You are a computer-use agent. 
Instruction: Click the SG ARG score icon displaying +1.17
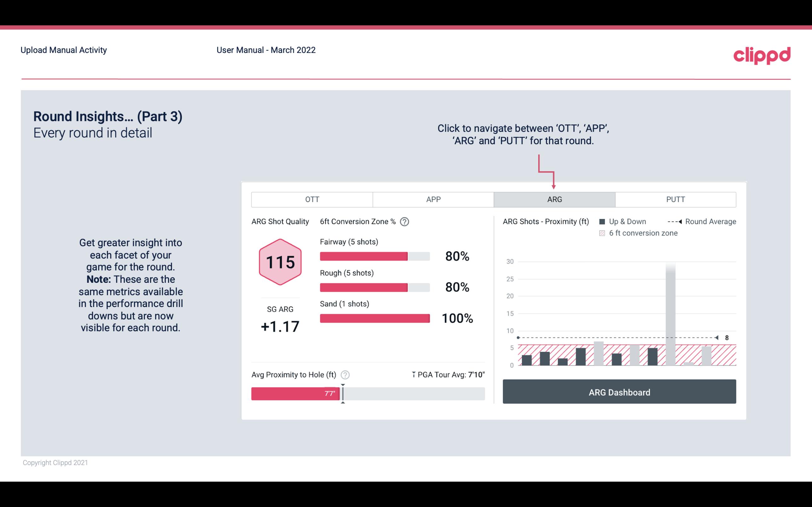point(280,326)
